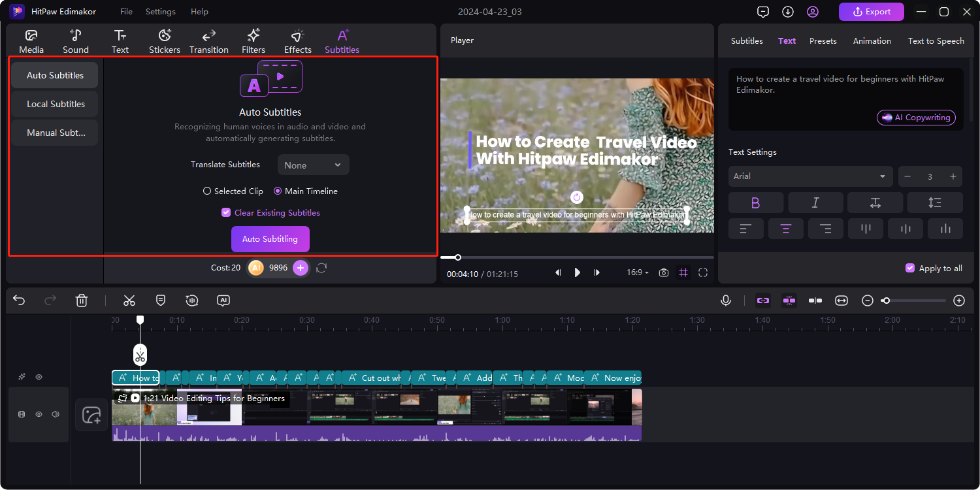Adjust the timeline zoom slider handle

(x=885, y=301)
